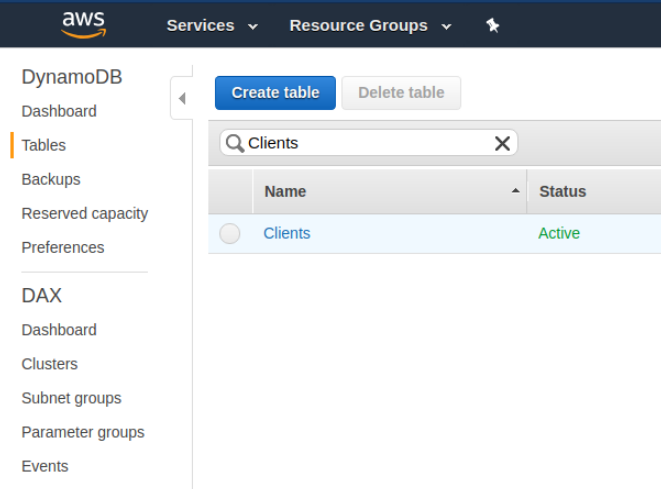Click the DynamoDB sidebar heading
Screen dimensions: 661x489
click(x=72, y=77)
